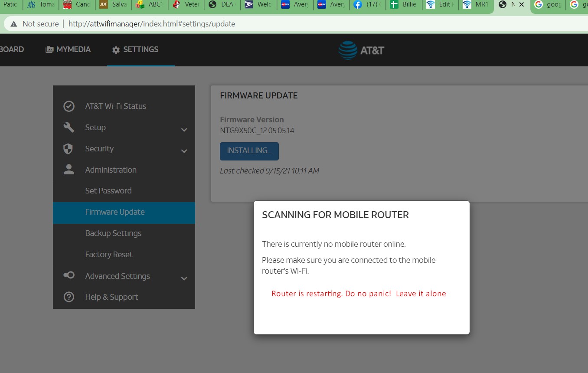Viewport: 588px width, 373px height.
Task: Select Firmware Update in sidebar
Action: point(124,213)
